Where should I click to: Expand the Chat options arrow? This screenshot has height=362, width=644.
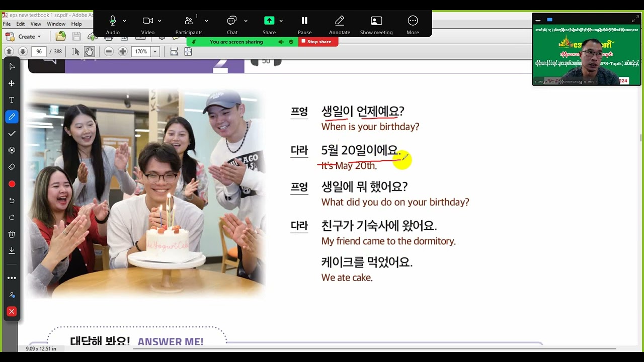[x=246, y=21]
